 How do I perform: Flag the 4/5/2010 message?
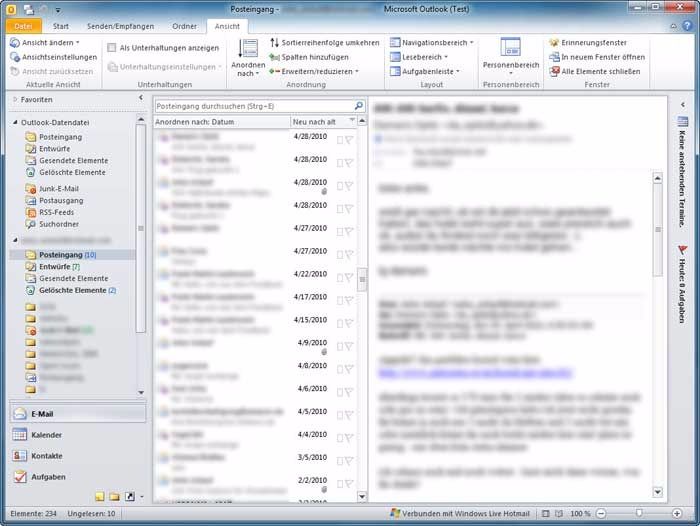tap(349, 415)
